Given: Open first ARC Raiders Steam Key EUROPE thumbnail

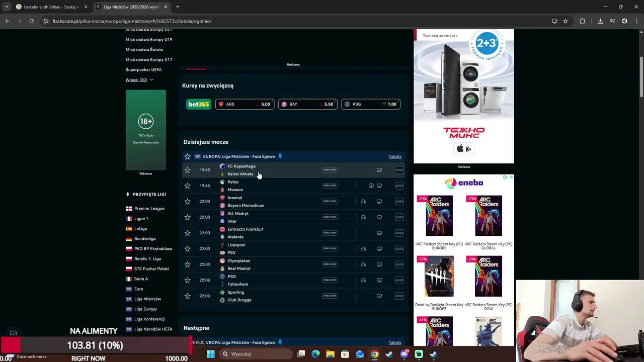Looking at the screenshot, I should (439, 216).
